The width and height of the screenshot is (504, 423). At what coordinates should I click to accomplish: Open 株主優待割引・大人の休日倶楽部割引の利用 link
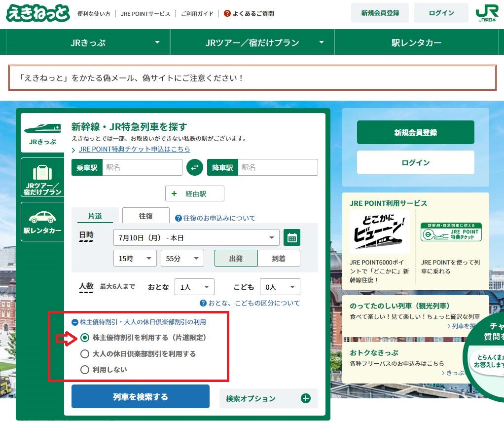143,322
